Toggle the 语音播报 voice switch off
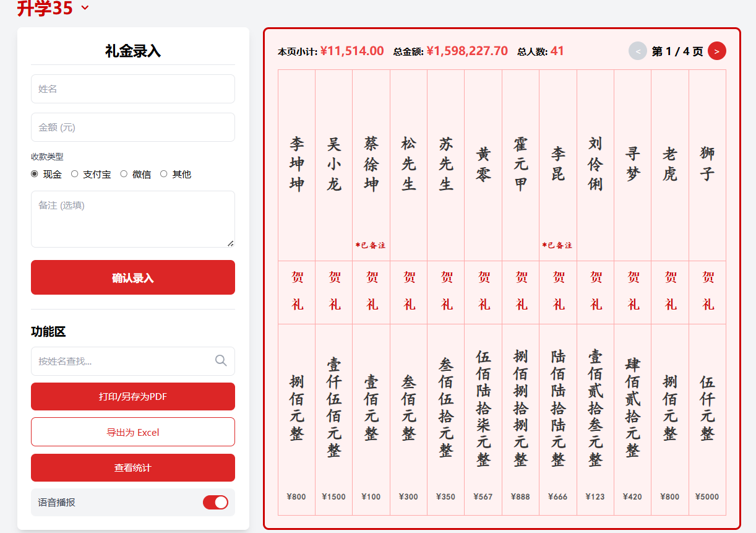 215,502
